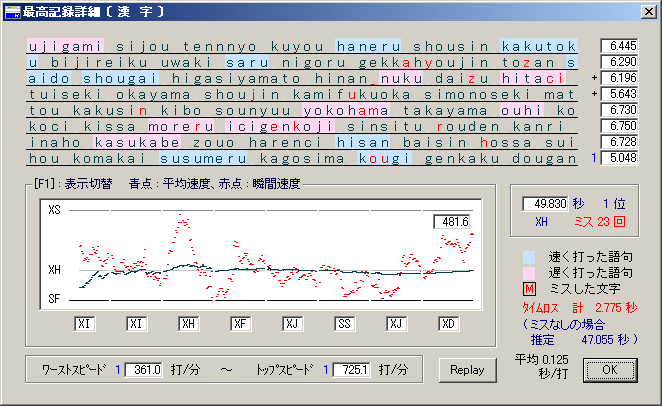662x406 pixels.
Task: Select the XH rank label under the graph
Action: pyautogui.click(x=188, y=323)
